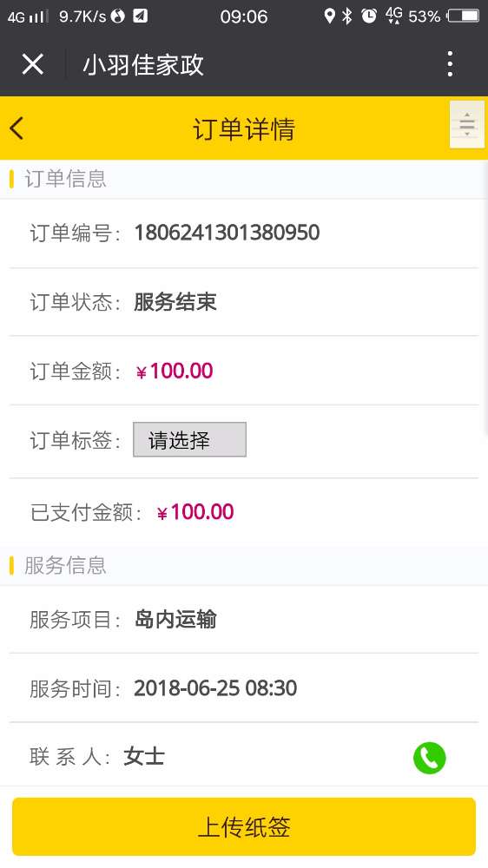Tap the 服务结束 order status text
The height and width of the screenshot is (868, 488).
175,302
